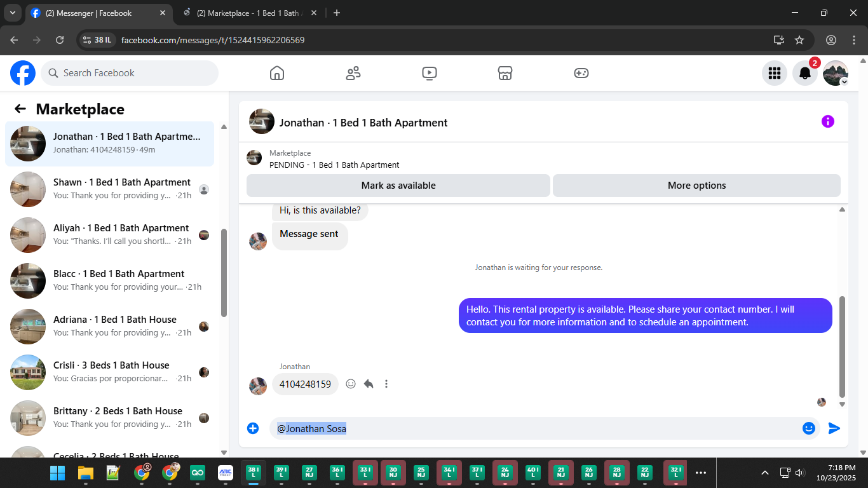The image size is (868, 488).
Task: Click the install app icon in address bar
Action: tap(779, 39)
